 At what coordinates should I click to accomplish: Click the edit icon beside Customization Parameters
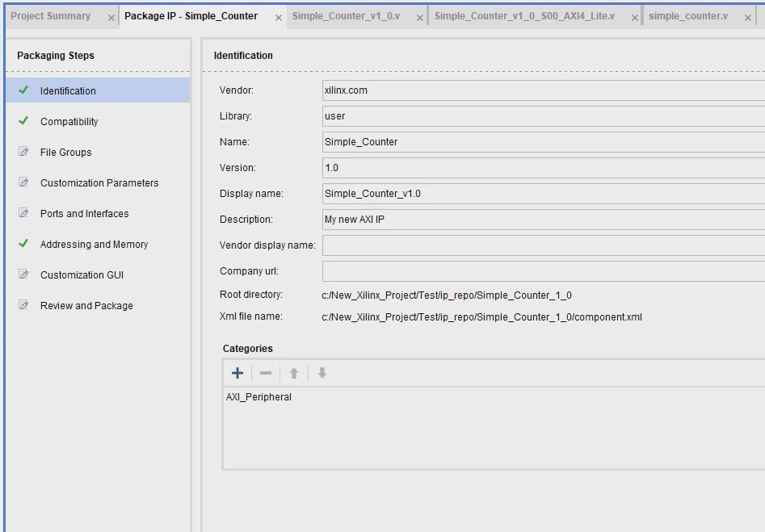point(23,182)
